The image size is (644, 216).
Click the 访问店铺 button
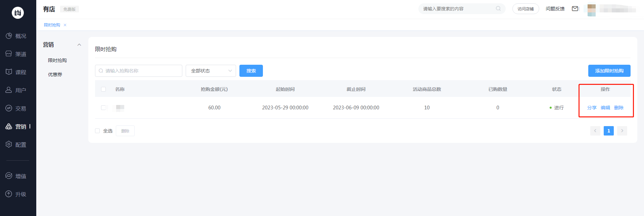pyautogui.click(x=526, y=9)
